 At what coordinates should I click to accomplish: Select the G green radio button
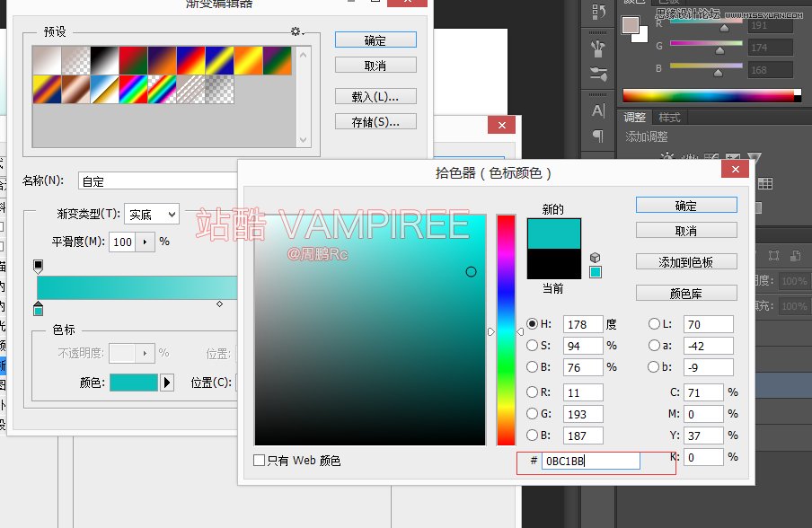532,413
